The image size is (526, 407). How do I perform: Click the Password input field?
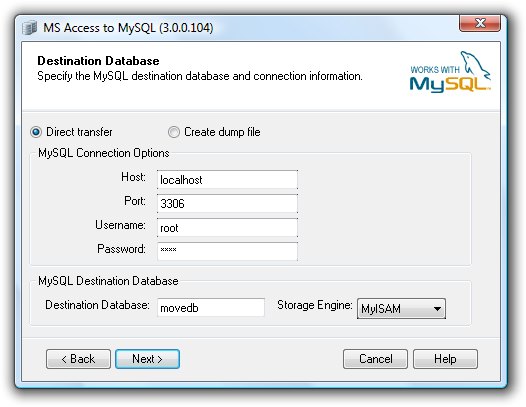tap(227, 251)
